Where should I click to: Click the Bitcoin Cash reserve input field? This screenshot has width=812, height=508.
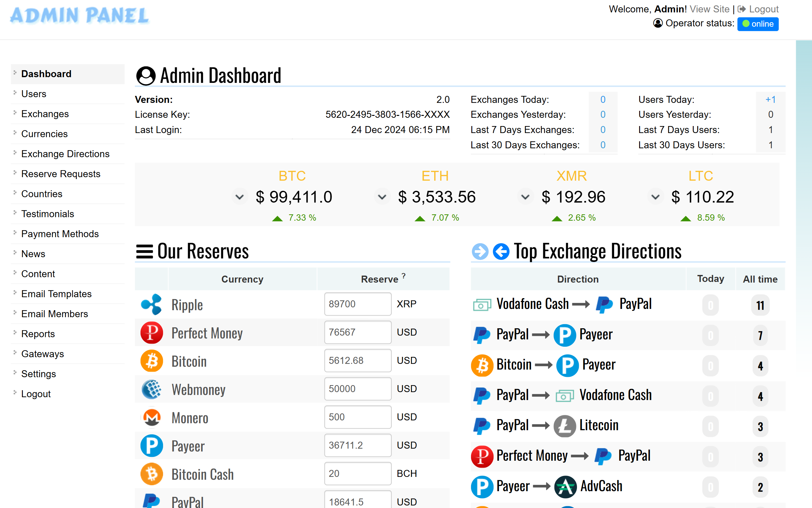tap(358, 473)
